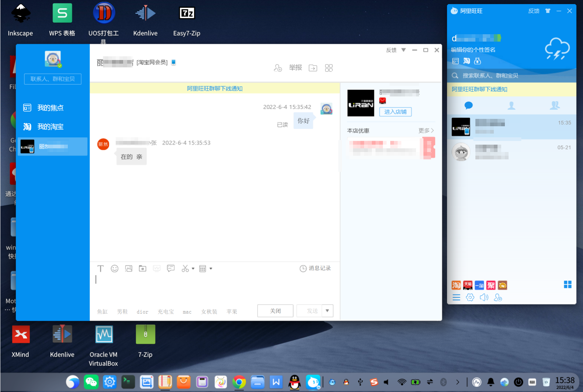Click the forward/transfer icon in chat header
The height and width of the screenshot is (392, 583).
313,68
